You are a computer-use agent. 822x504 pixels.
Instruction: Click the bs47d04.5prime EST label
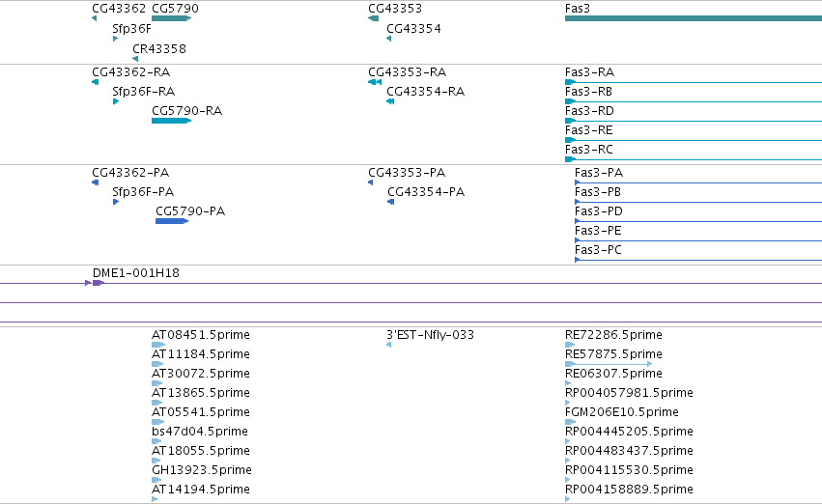pos(200,432)
